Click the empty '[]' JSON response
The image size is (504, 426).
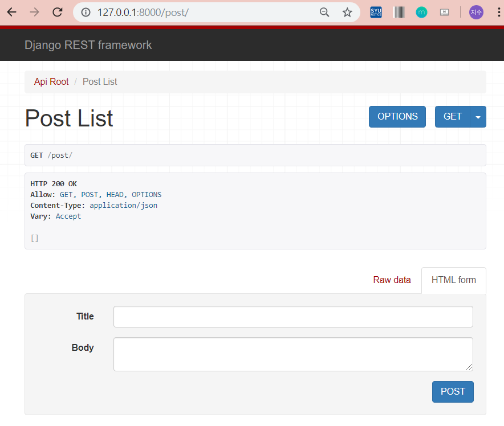(x=34, y=238)
